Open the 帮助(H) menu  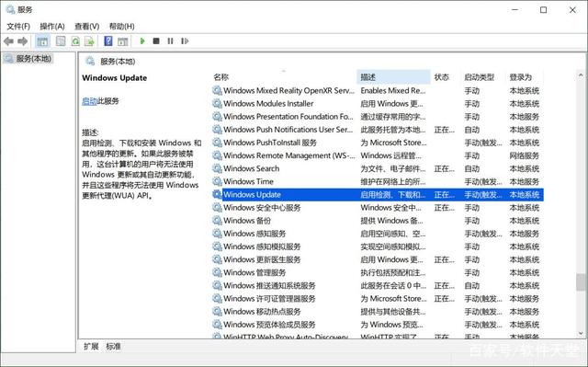121,27
